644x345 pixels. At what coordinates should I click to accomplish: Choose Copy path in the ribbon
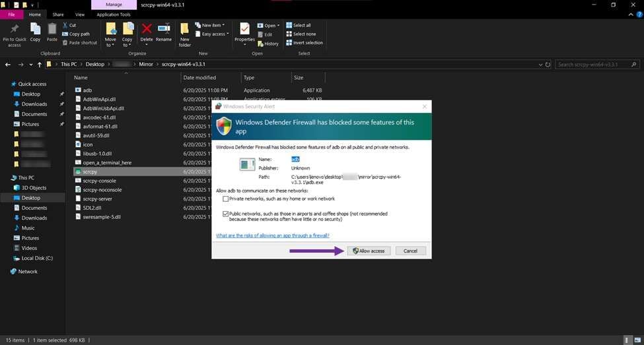point(75,34)
